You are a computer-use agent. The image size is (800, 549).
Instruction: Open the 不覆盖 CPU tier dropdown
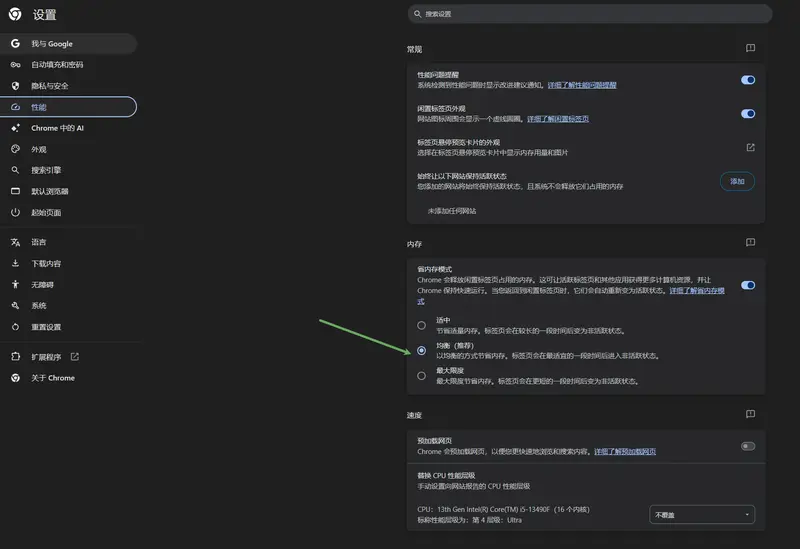pos(702,515)
